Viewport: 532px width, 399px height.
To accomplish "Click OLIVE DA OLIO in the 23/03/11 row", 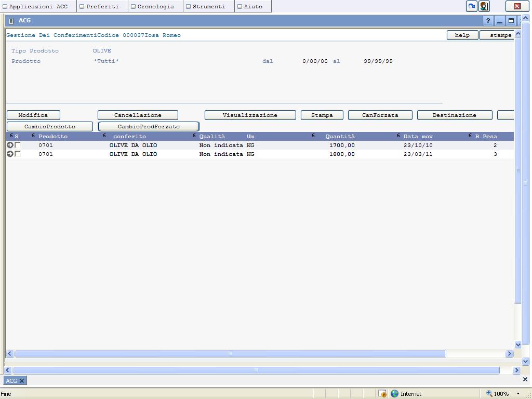I will pyautogui.click(x=134, y=154).
